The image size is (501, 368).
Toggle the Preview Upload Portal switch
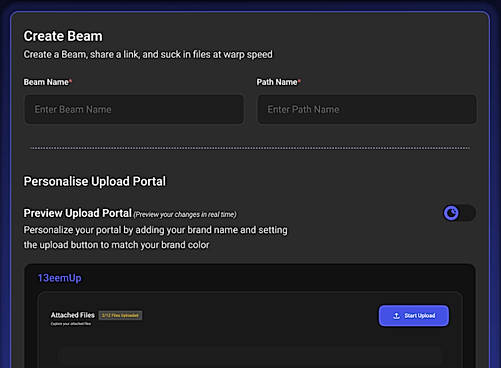click(459, 213)
